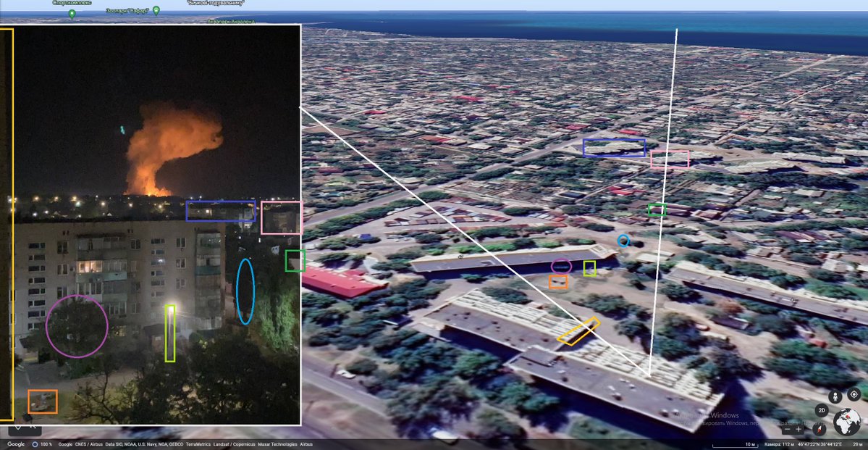Click the 100 % loading indicator
This screenshot has height=450, width=868.
pyautogui.click(x=42, y=444)
